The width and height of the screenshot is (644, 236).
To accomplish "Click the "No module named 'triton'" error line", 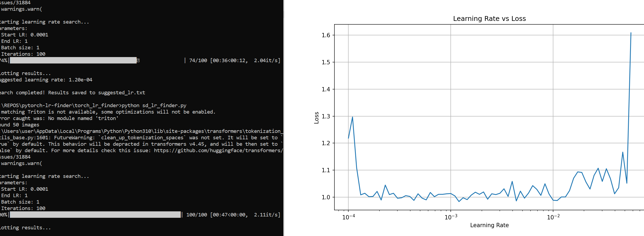I will [x=59, y=118].
